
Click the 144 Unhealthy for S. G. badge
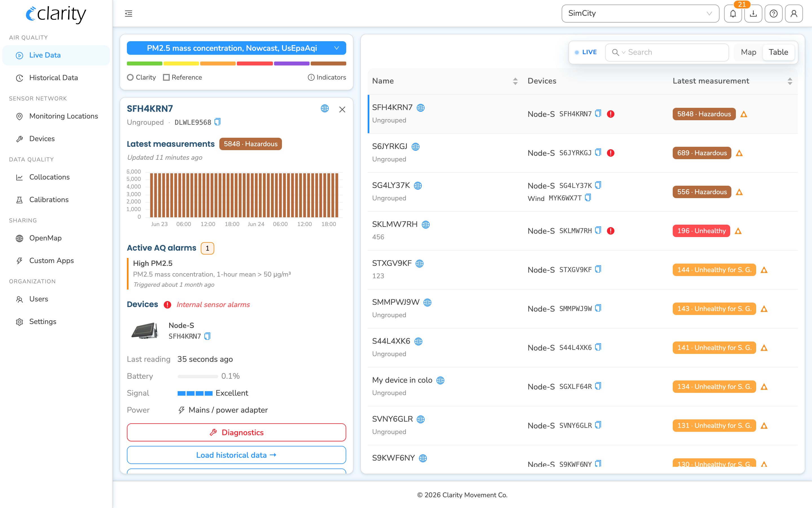pos(714,270)
